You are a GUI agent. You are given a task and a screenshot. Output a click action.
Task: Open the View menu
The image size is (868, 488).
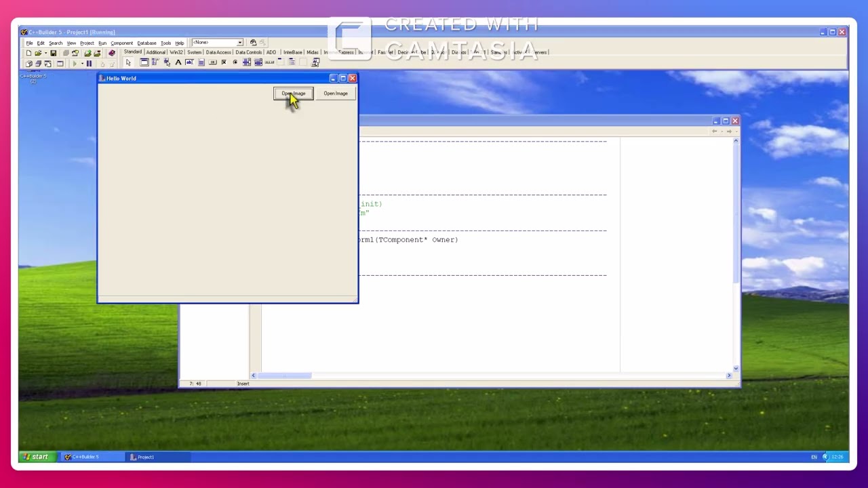71,43
